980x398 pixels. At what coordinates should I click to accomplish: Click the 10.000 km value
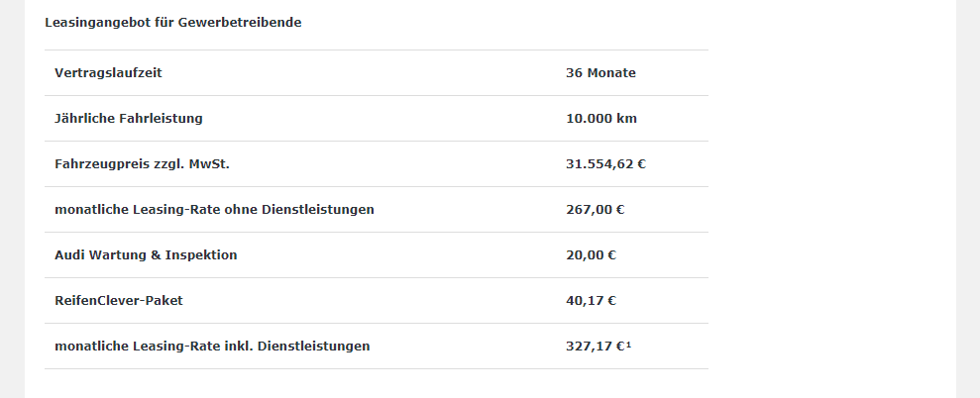click(x=601, y=119)
